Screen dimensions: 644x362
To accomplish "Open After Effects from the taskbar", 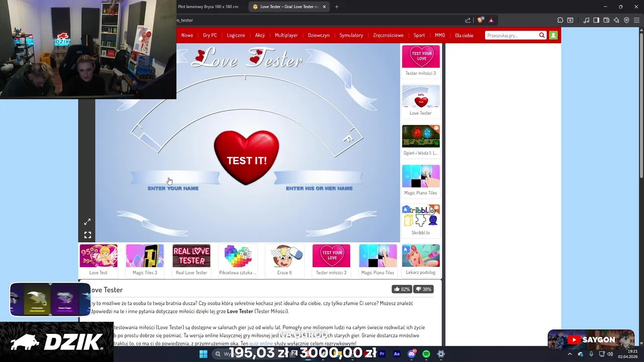I will tap(397, 354).
